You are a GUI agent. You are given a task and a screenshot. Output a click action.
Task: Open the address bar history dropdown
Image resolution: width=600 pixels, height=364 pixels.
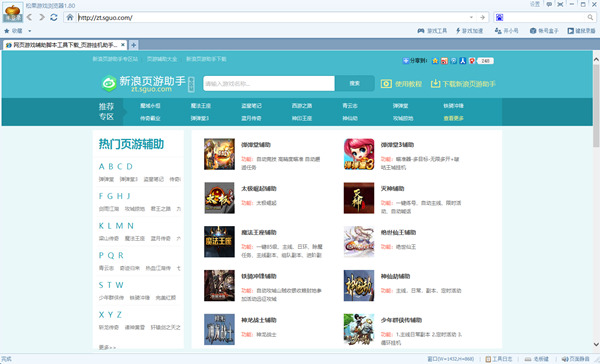tap(471, 17)
